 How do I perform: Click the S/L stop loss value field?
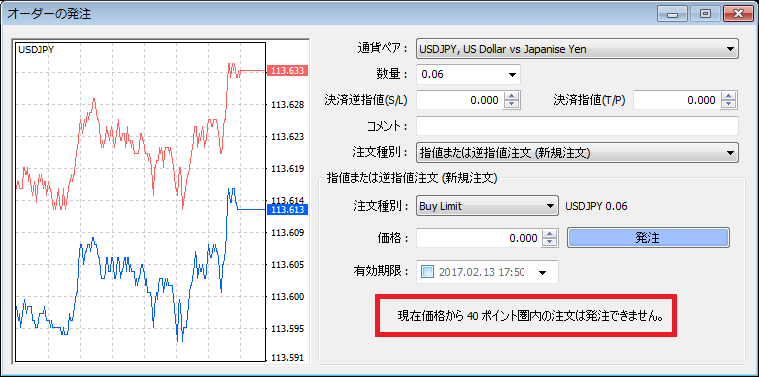459,100
